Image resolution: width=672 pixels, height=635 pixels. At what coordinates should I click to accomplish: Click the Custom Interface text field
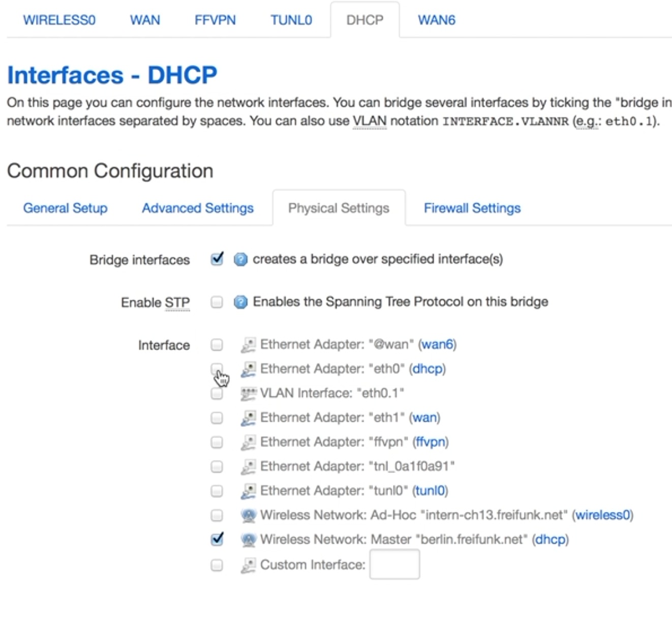[x=394, y=564]
